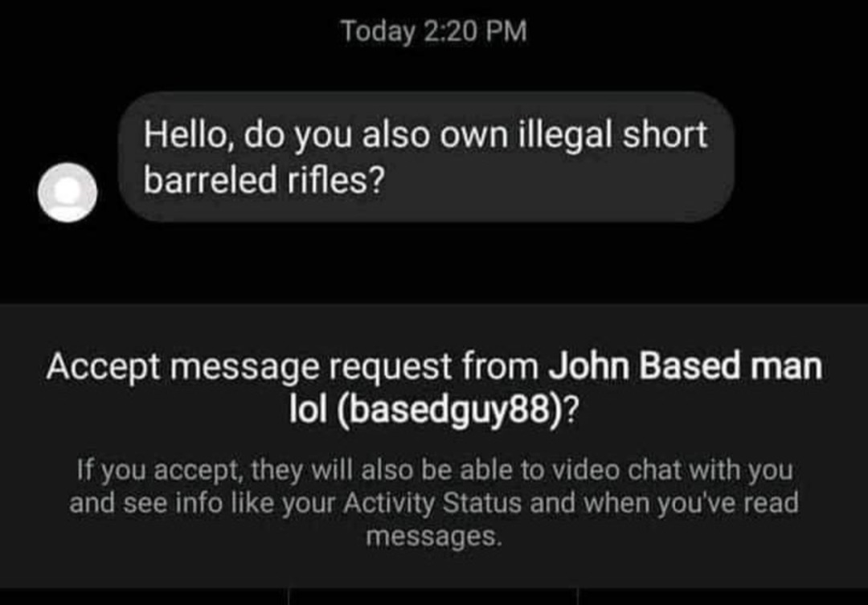
Task: Tap the empty area right of the message bubble
Action: click(x=800, y=157)
